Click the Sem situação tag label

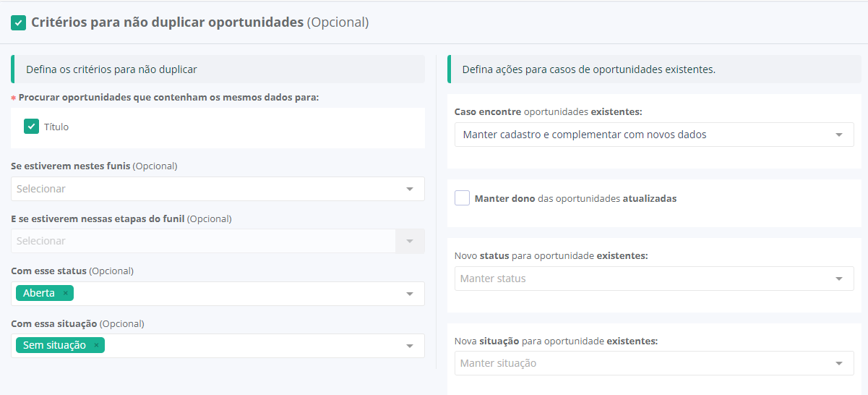(54, 345)
